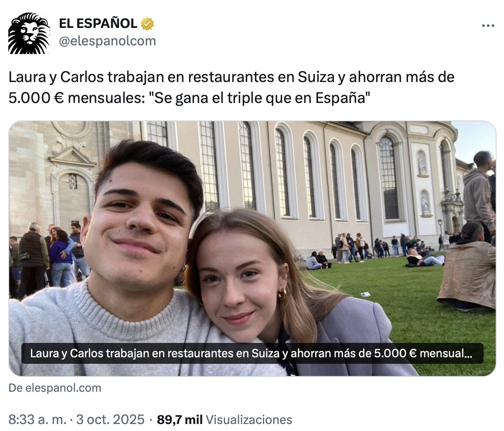Open the three-dot more options menu
This screenshot has height=431, width=504.
[x=488, y=26]
